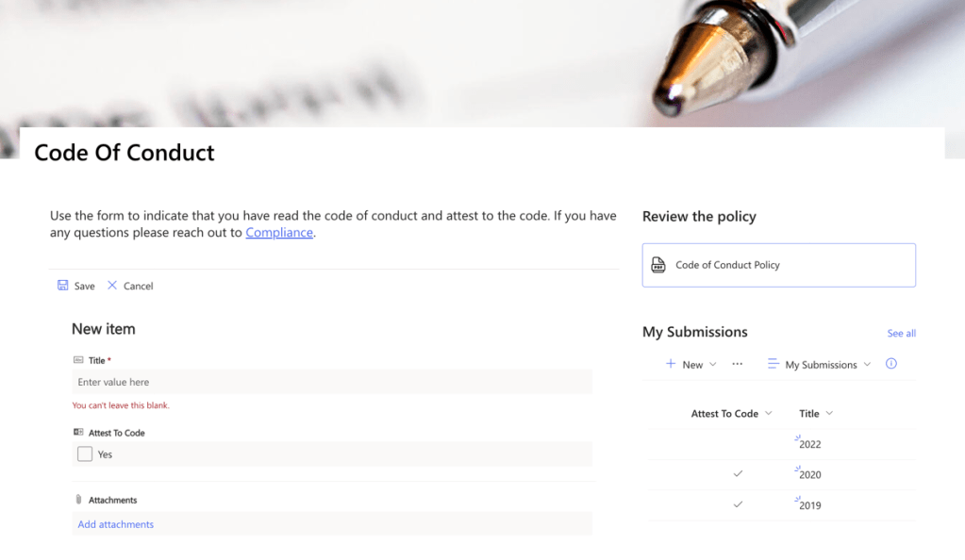
Task: Open the 2022 submission item
Action: [810, 445]
